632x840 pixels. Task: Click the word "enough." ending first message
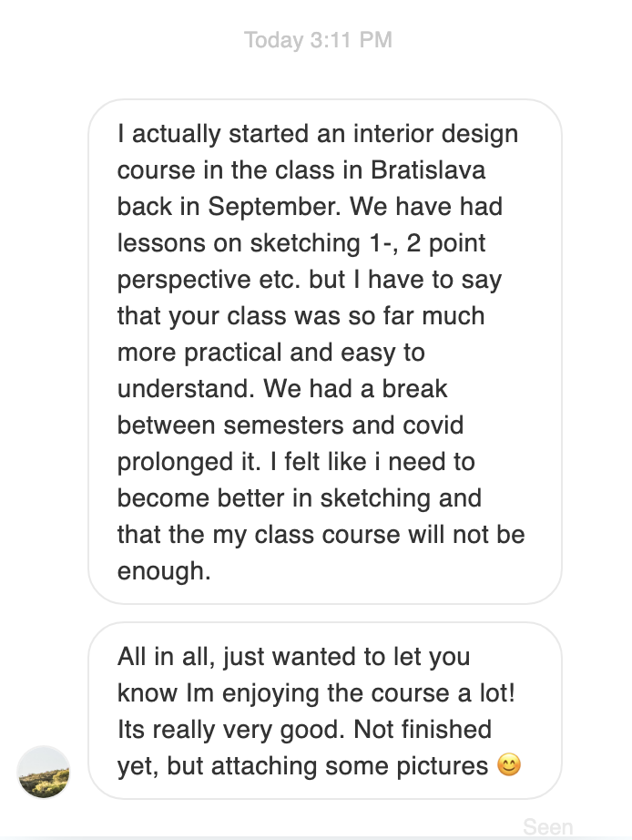coord(162,571)
